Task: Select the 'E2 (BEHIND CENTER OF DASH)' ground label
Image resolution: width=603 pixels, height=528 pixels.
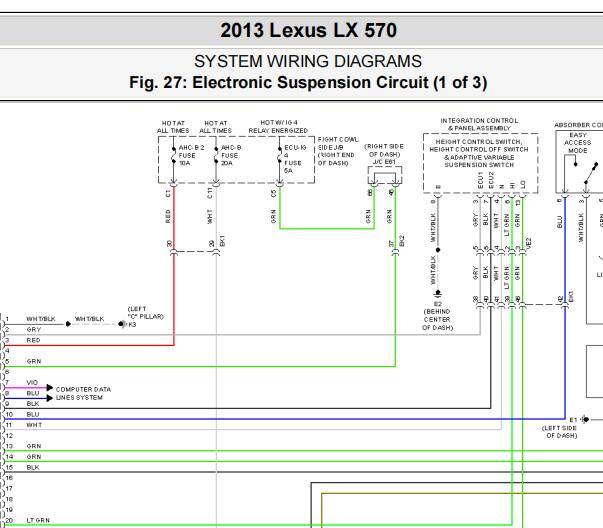Action: click(x=438, y=316)
